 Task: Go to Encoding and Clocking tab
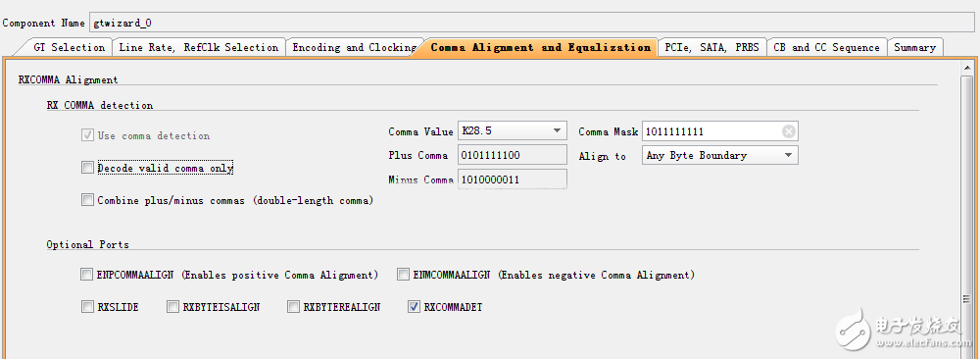(x=354, y=47)
